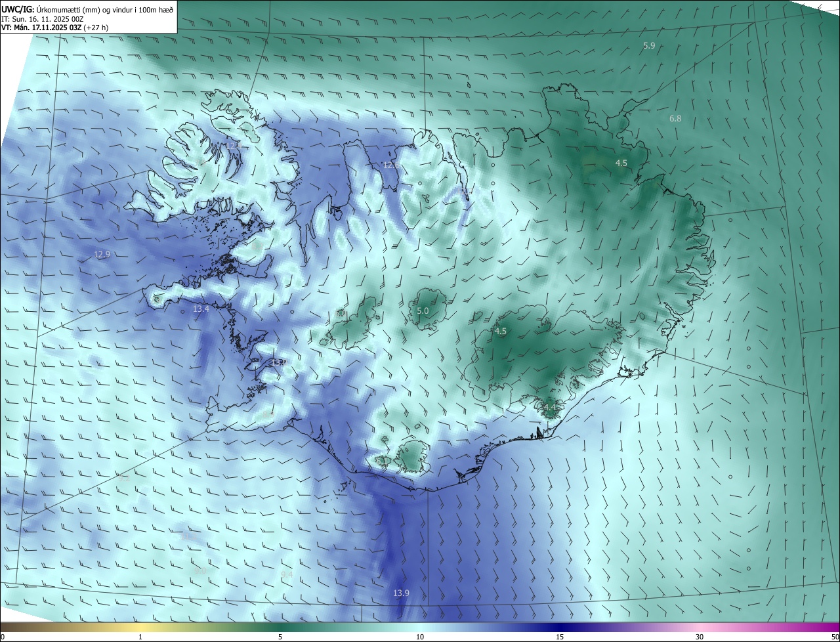Screen dimensions: 840x642
Task: Click the 5.0 value label on the glacier
Action: tap(423, 310)
